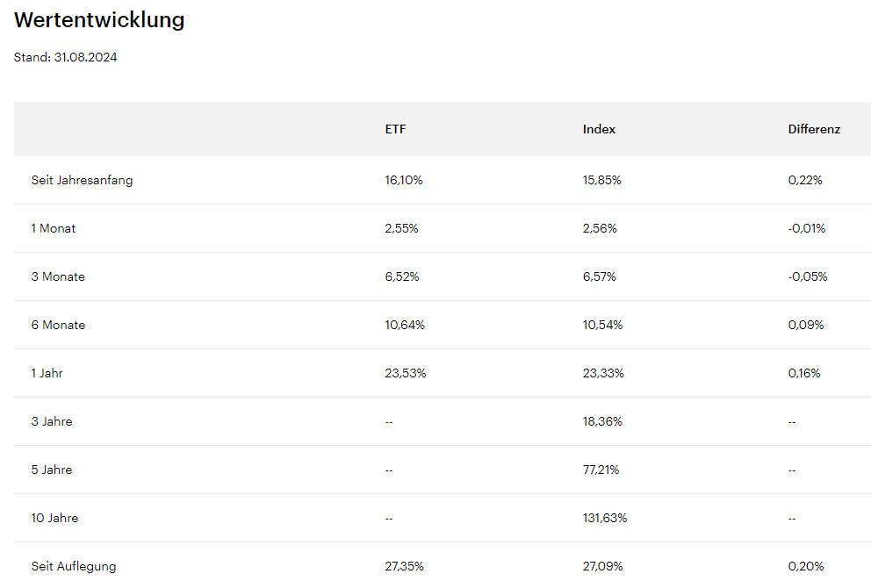Click the 1 Monat row label

coord(54,228)
